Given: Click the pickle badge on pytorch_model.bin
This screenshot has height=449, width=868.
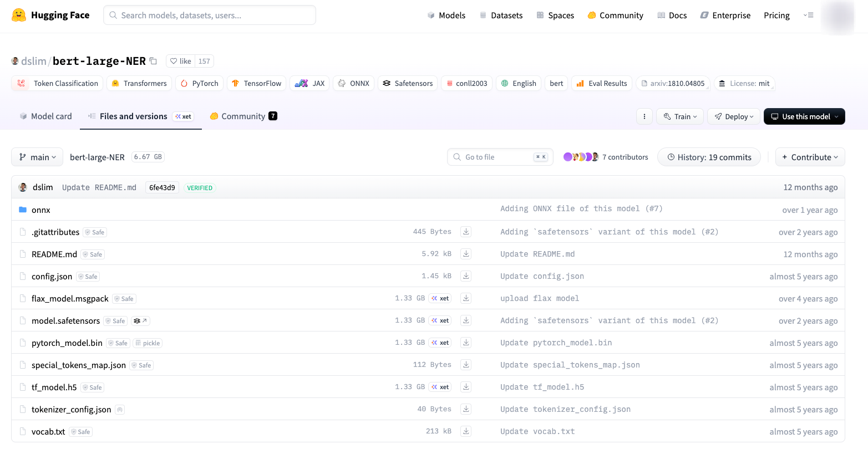Looking at the screenshot, I should point(148,343).
